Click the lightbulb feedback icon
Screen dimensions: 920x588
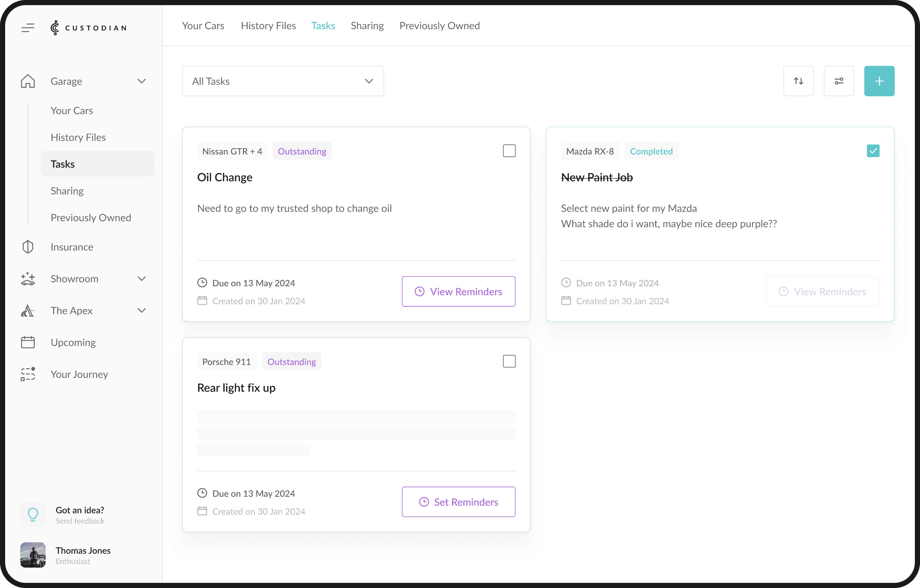pos(33,514)
